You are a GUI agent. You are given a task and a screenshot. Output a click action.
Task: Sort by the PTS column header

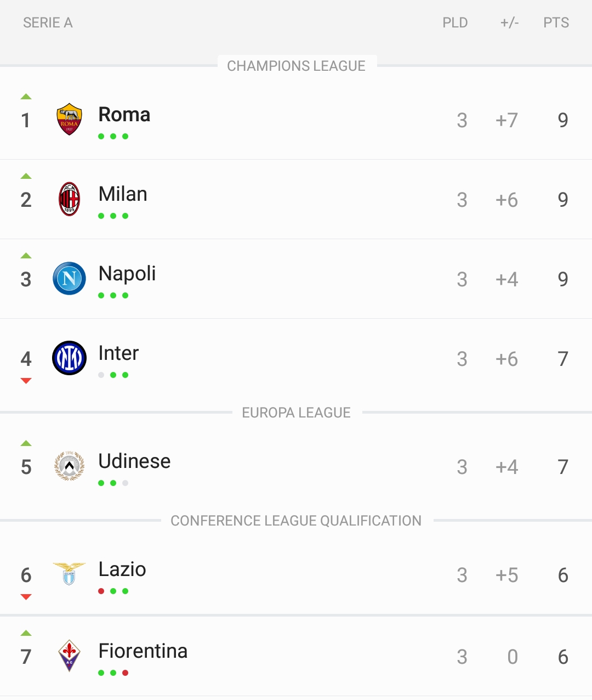[x=556, y=22]
